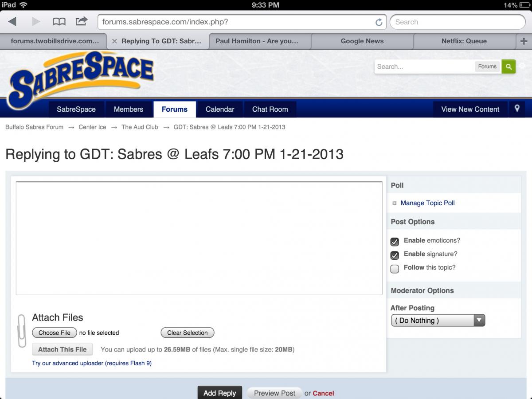Image resolution: width=532 pixels, height=399 pixels.
Task: Open the SabreSpace nav item
Action: pyautogui.click(x=76, y=109)
